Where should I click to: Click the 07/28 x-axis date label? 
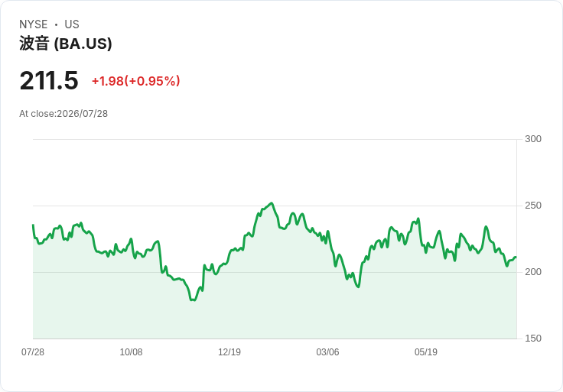(33, 352)
